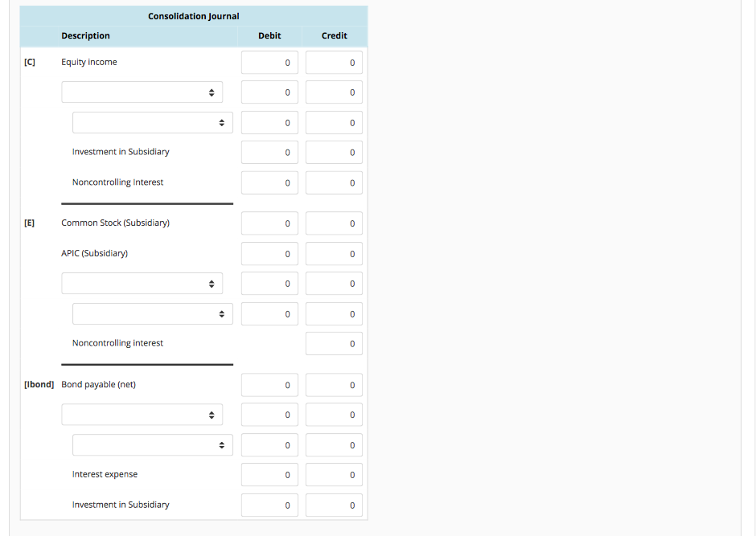Viewport: 756px width, 536px height.
Task: Click the Debit column header
Action: pyautogui.click(x=269, y=35)
